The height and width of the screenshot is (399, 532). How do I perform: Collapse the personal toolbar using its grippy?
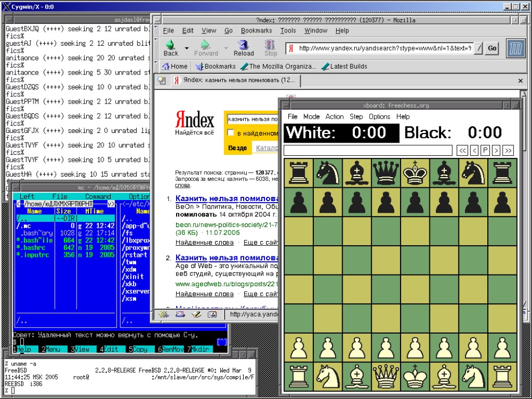point(156,66)
